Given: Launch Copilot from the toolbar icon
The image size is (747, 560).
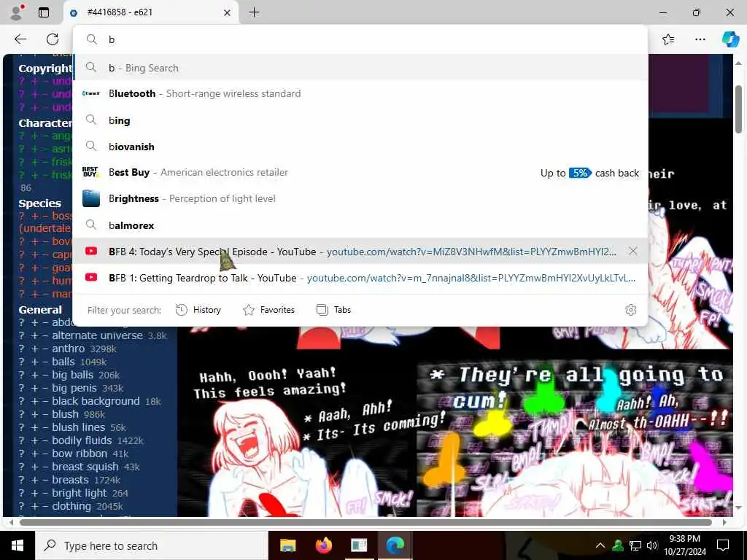Looking at the screenshot, I should 729,39.
